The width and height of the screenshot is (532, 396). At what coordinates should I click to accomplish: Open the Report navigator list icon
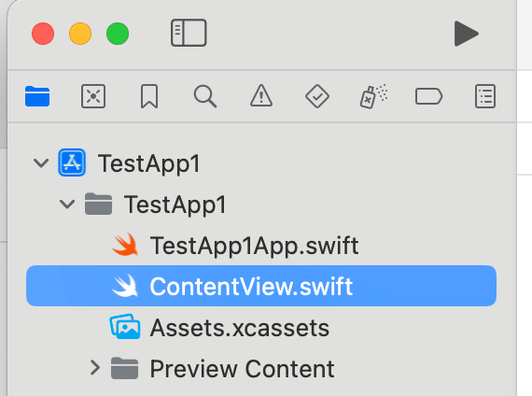[485, 96]
